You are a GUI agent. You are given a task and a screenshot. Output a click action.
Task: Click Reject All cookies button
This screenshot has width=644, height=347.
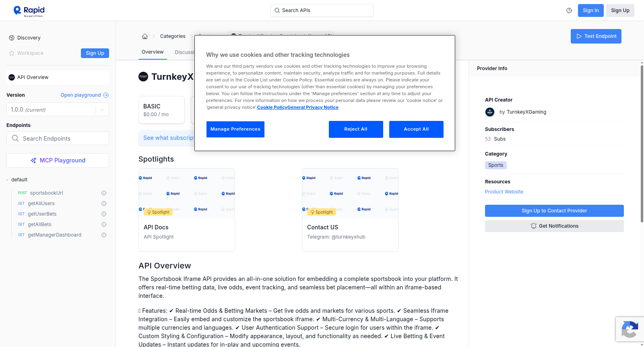356,129
